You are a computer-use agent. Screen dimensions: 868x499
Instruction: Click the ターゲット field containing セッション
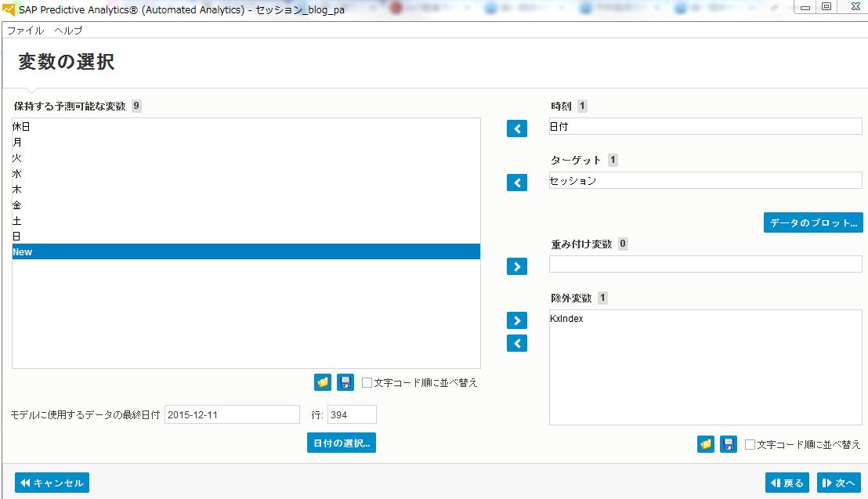[705, 180]
